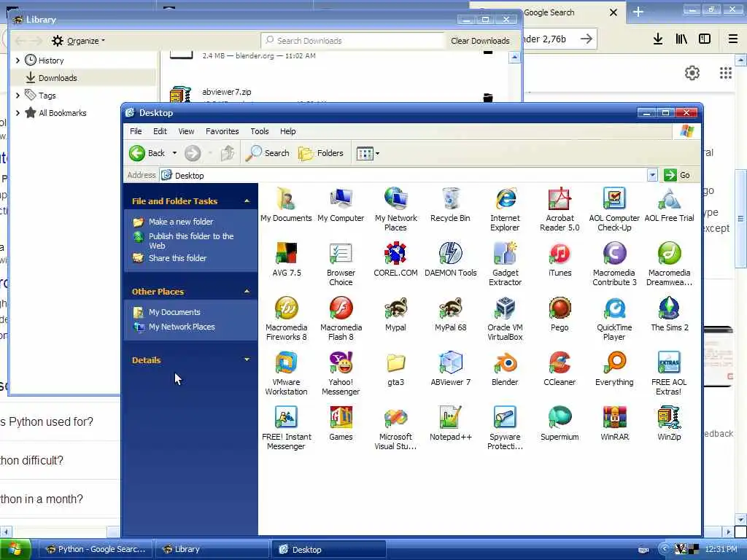Screen dimensions: 747x560
Task: Select the VMware Workstation icon
Action: [286, 373]
